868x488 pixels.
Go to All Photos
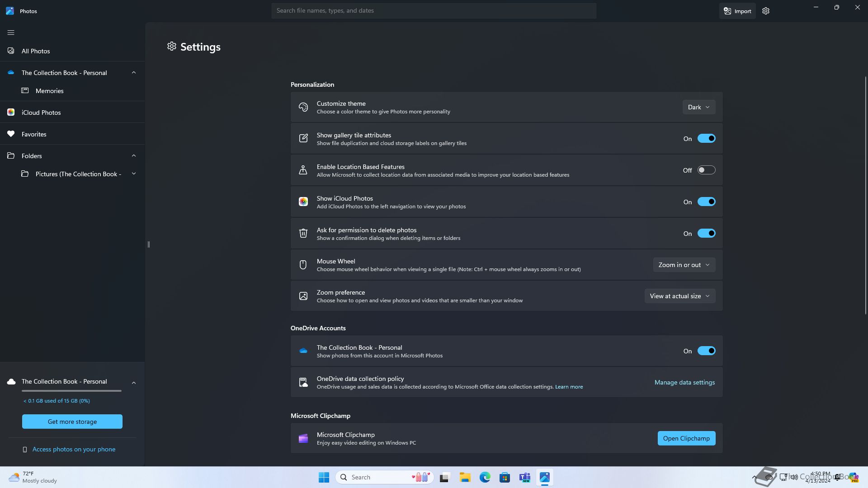[x=72, y=51]
